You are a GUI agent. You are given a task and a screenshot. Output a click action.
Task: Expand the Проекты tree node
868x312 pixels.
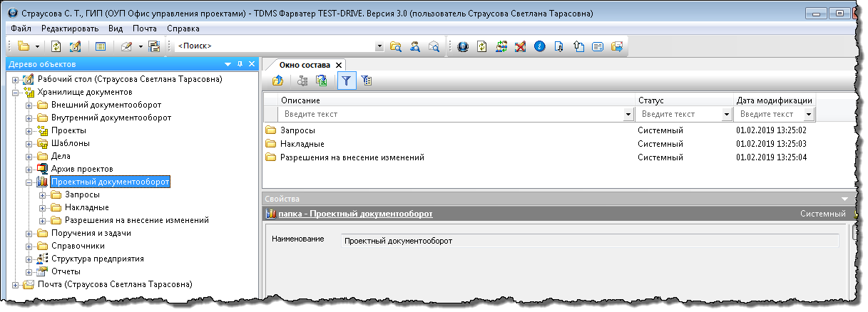[29, 130]
